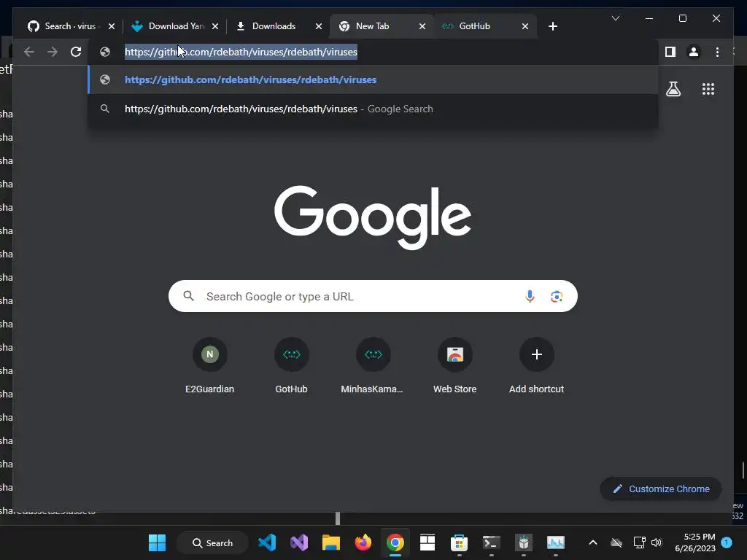
Task: Launch Visual Studio Code from taskbar
Action: coord(267,542)
